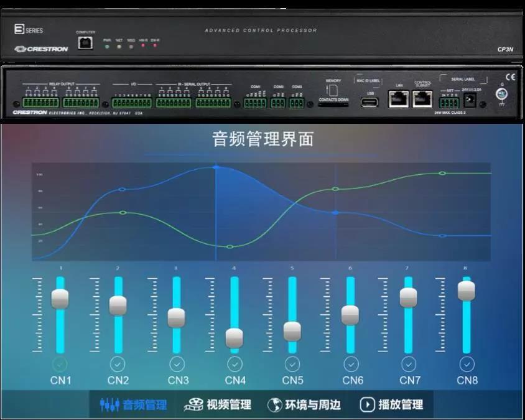Click the CN7 fader knob

tap(409, 297)
